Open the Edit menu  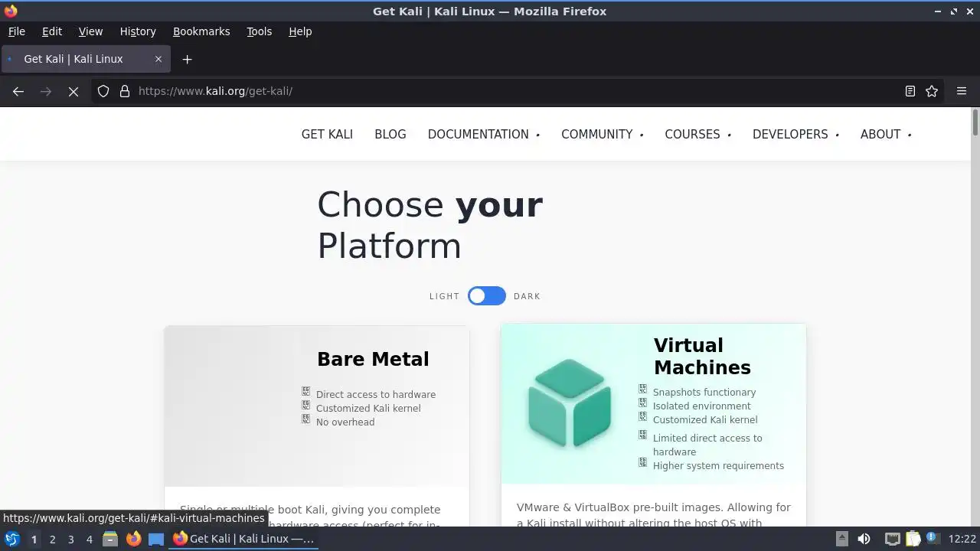[52, 31]
